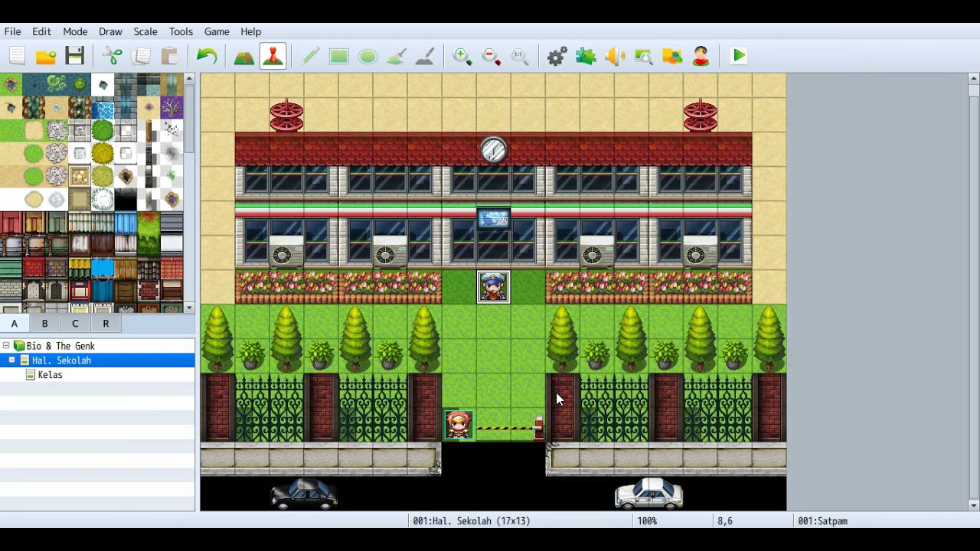Screen dimensions: 980x551
Task: Zoom out of the map
Action: 491,56
